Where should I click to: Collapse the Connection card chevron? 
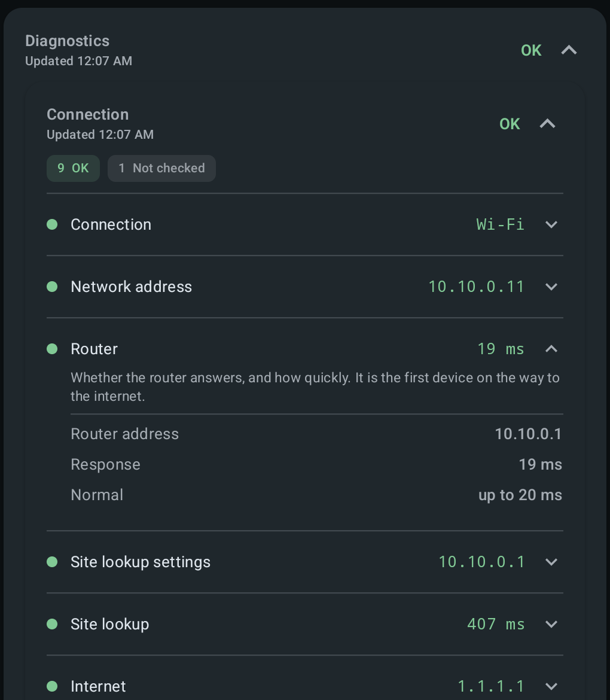[x=547, y=124]
